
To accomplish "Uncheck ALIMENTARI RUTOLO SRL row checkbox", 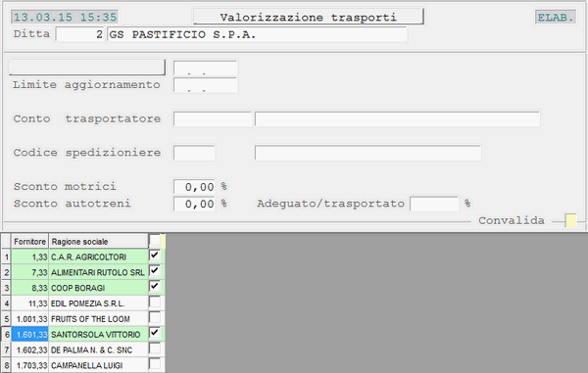I will [155, 271].
